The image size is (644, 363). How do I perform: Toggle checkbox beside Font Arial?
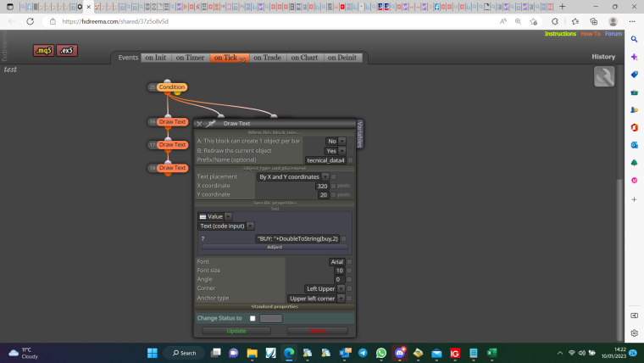click(349, 262)
